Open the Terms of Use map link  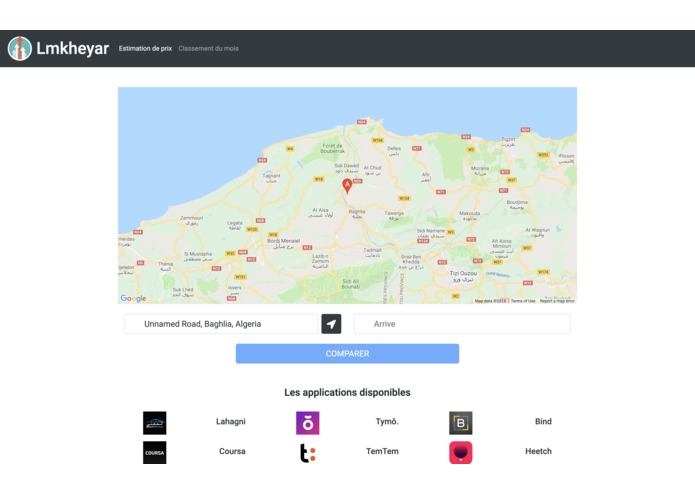click(x=523, y=301)
